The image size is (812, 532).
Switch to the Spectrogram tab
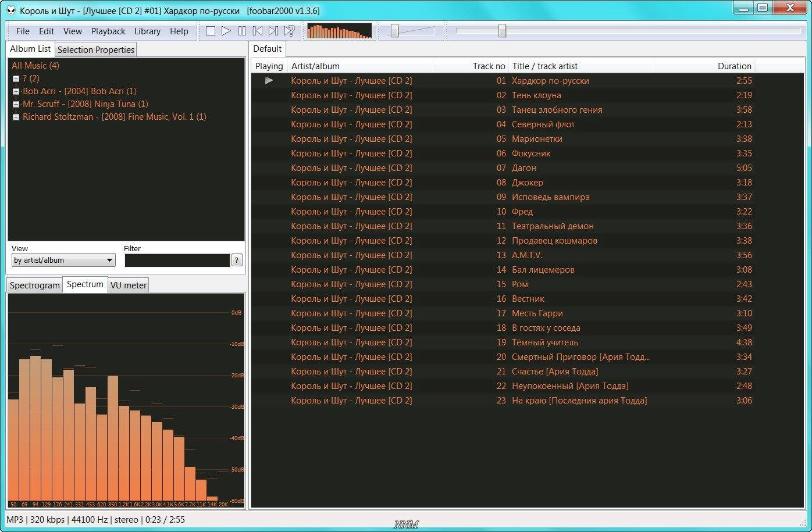click(34, 285)
